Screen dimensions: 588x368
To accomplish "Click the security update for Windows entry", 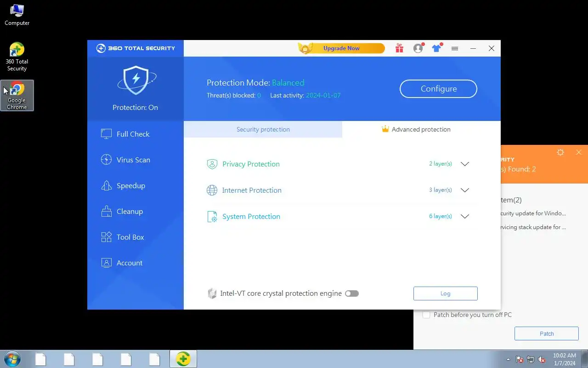I will point(533,213).
